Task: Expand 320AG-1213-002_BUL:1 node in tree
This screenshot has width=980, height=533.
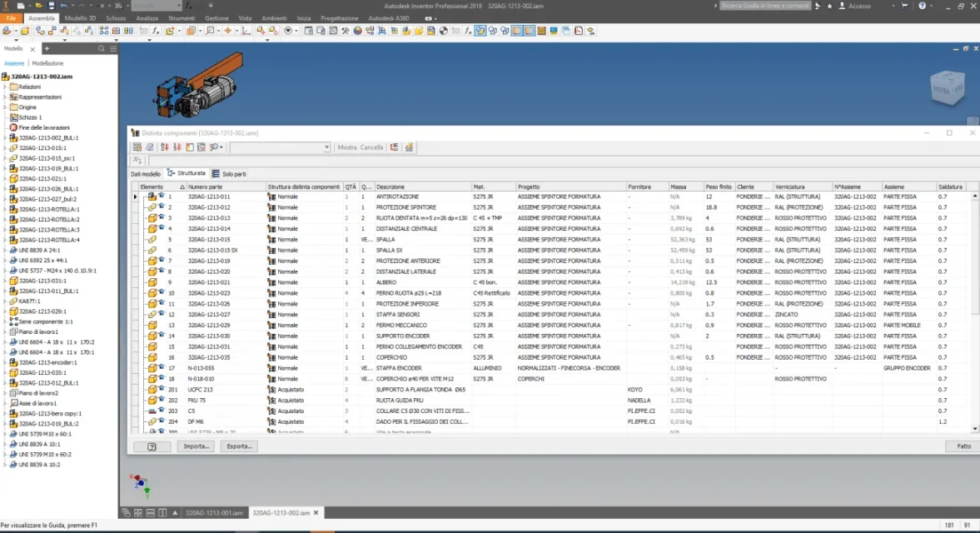Action: click(x=5, y=138)
